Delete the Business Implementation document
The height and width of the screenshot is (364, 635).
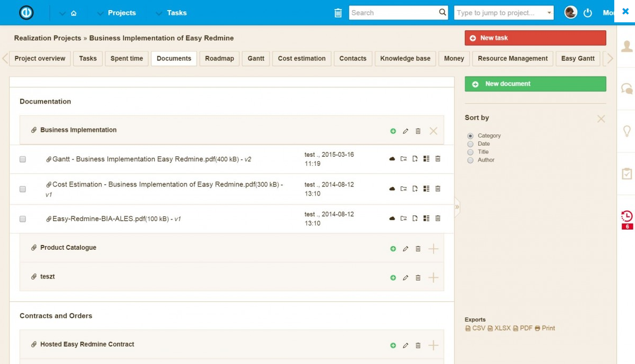coord(418,131)
